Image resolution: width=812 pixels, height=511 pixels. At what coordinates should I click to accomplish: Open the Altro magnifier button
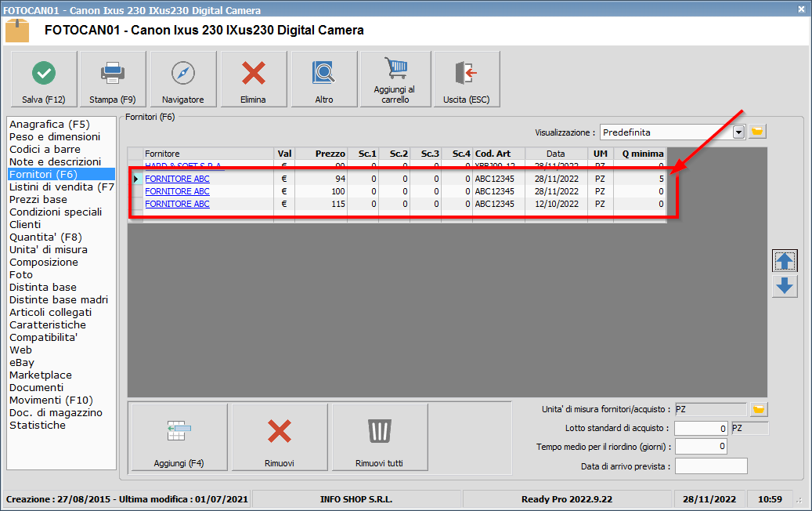click(324, 79)
